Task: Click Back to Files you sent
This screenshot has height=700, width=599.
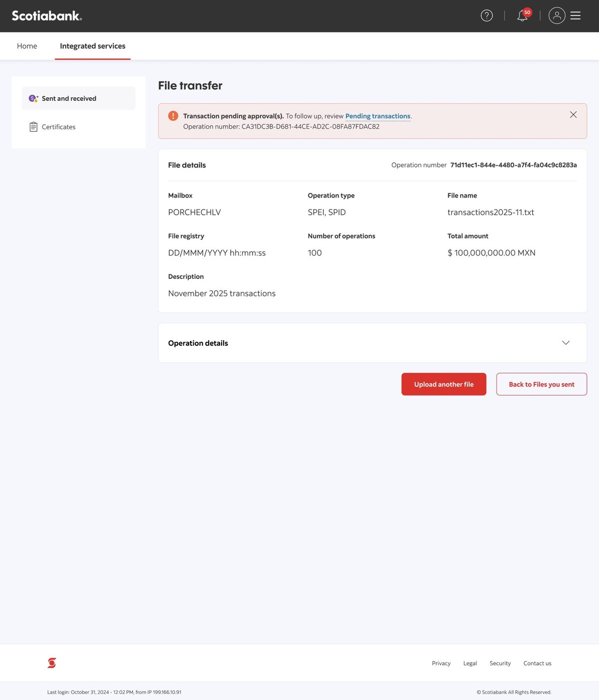Action: pyautogui.click(x=542, y=384)
